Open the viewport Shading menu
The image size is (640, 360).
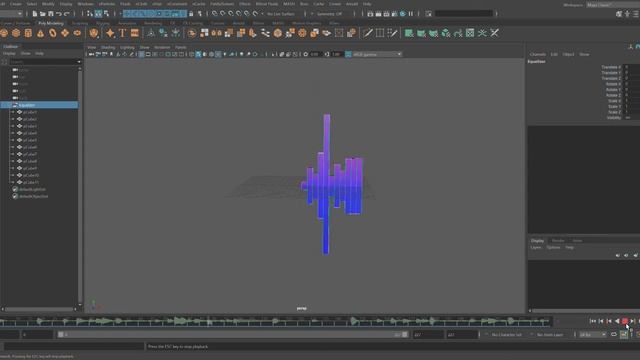pos(108,47)
